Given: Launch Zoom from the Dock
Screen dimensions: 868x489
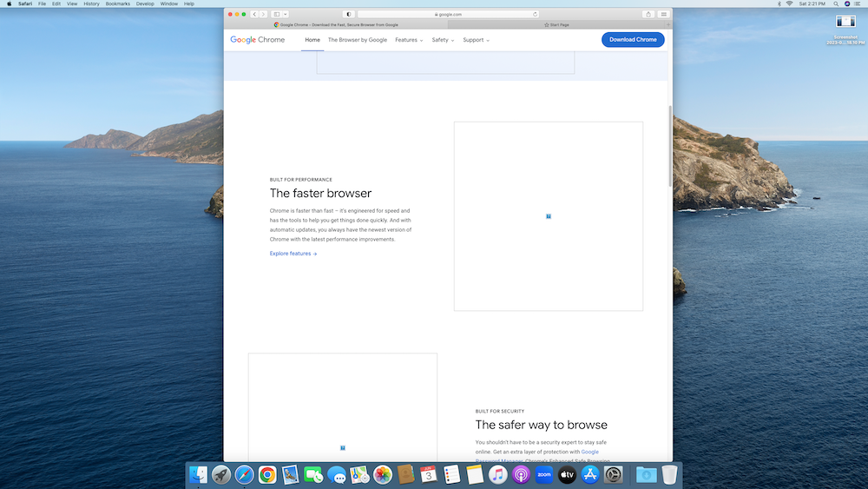Looking at the screenshot, I should (544, 474).
